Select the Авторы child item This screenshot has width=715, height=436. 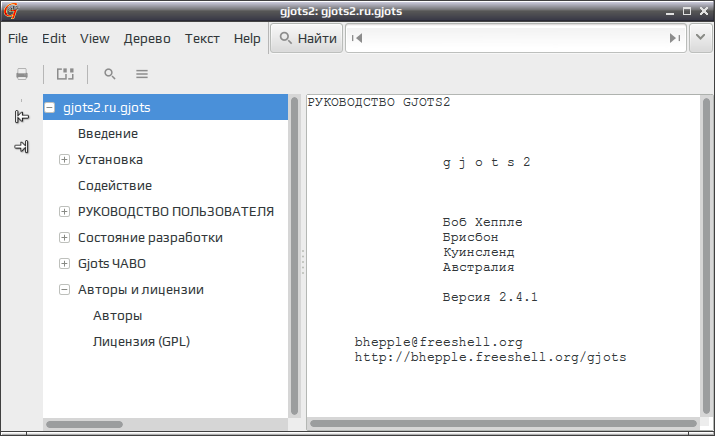[118, 316]
